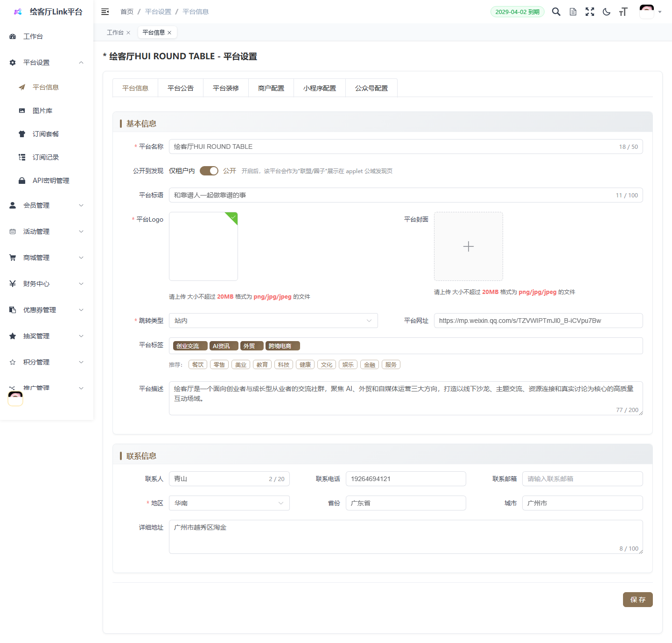Viewport: 672px width, 643px height.
Task: Expand the 商城管理 sidebar menu
Action: click(x=81, y=258)
